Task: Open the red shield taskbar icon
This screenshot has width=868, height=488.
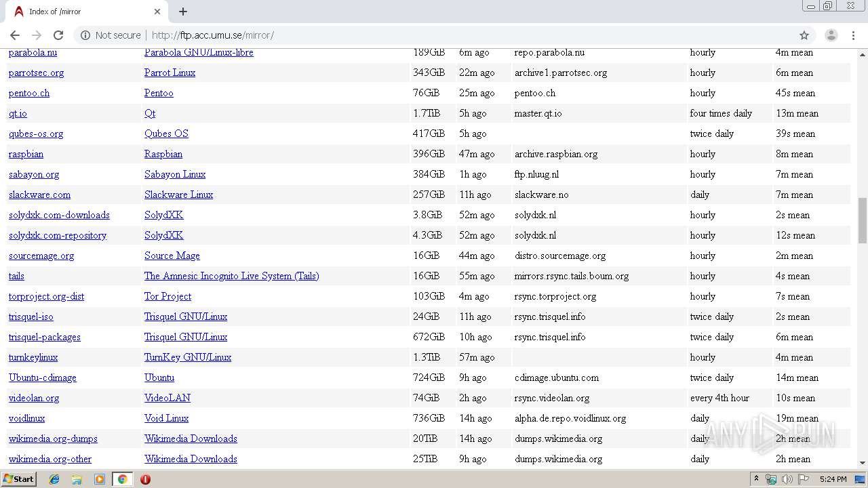Action: pyautogui.click(x=145, y=479)
